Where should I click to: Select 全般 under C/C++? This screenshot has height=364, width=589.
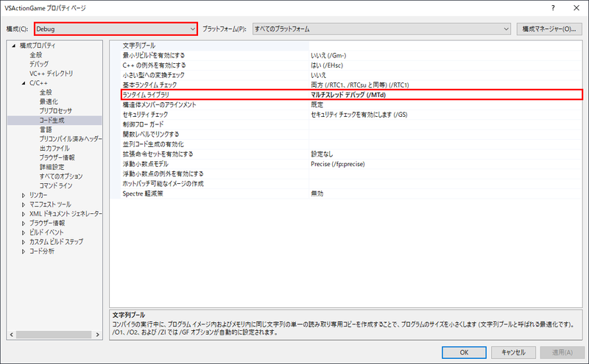pos(46,93)
